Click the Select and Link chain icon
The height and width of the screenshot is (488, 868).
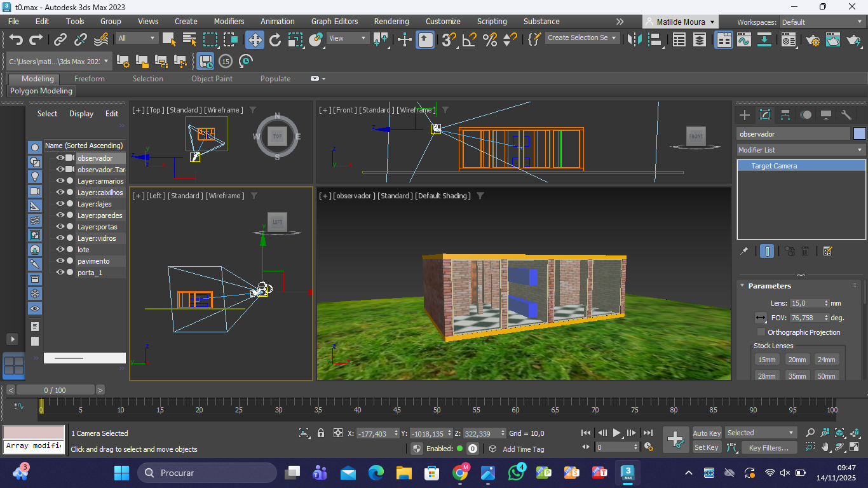coord(60,40)
